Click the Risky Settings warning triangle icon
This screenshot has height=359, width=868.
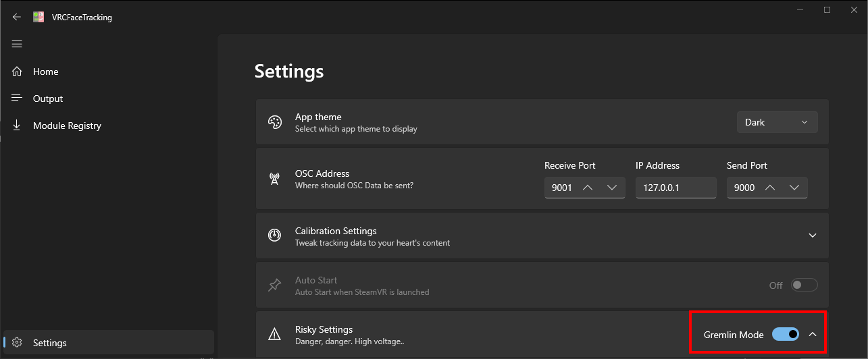[x=274, y=334]
